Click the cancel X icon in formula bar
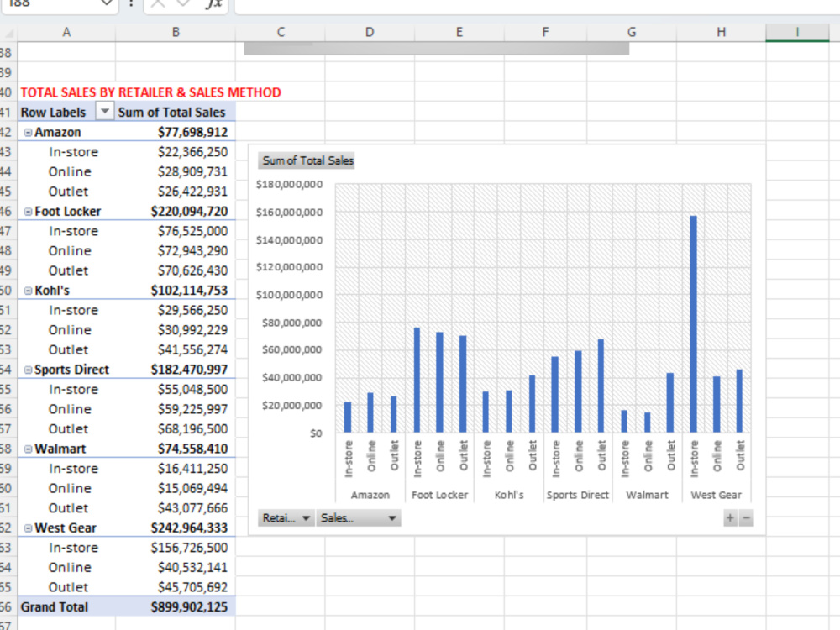The width and height of the screenshot is (840, 630). 158,4
